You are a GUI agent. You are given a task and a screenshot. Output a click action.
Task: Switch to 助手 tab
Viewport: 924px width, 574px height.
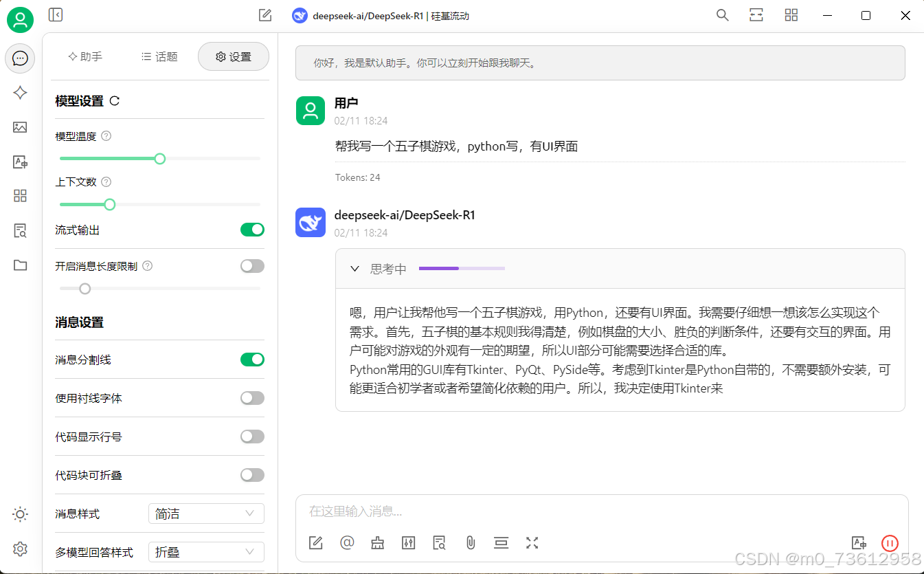(85, 56)
